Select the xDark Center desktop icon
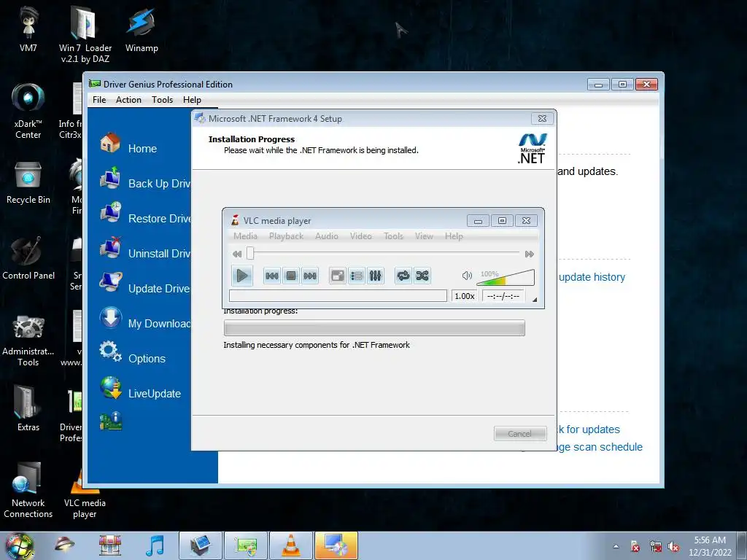747x560 pixels. click(x=28, y=111)
